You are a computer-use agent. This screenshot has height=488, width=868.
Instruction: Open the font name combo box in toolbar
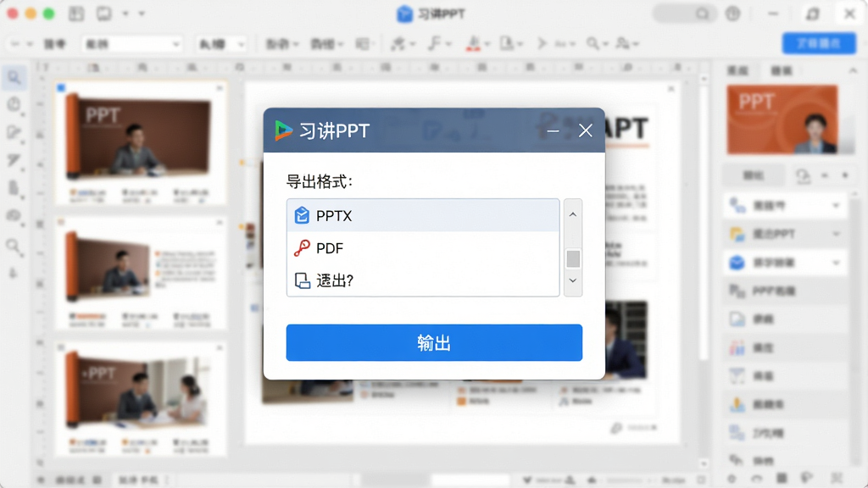tap(131, 44)
